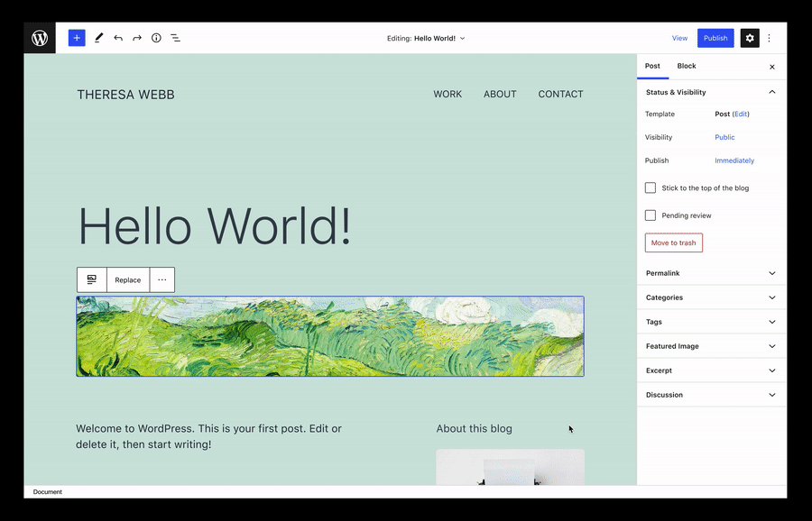
Task: Select the pencil Tools icon
Action: tap(98, 38)
